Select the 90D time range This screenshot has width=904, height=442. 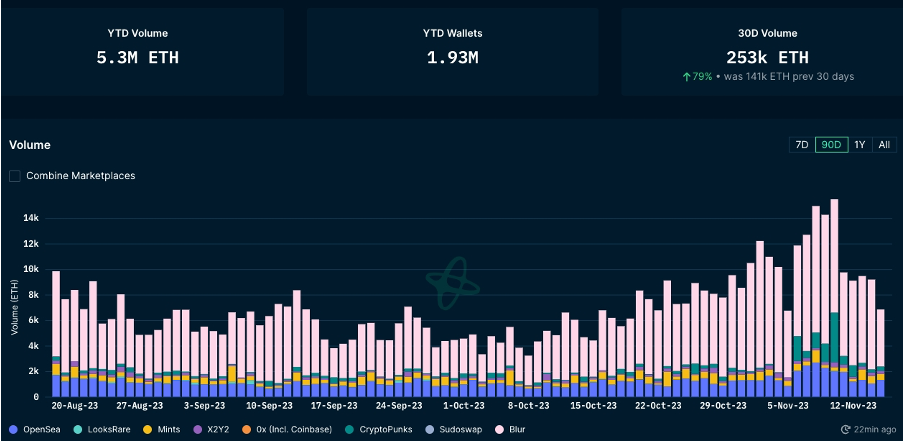[x=830, y=145]
